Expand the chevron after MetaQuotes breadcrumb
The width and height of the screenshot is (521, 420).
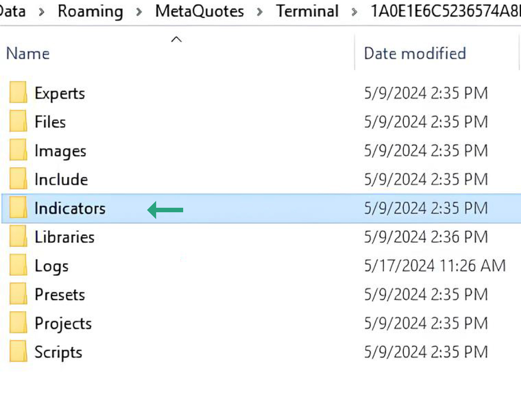pos(260,12)
